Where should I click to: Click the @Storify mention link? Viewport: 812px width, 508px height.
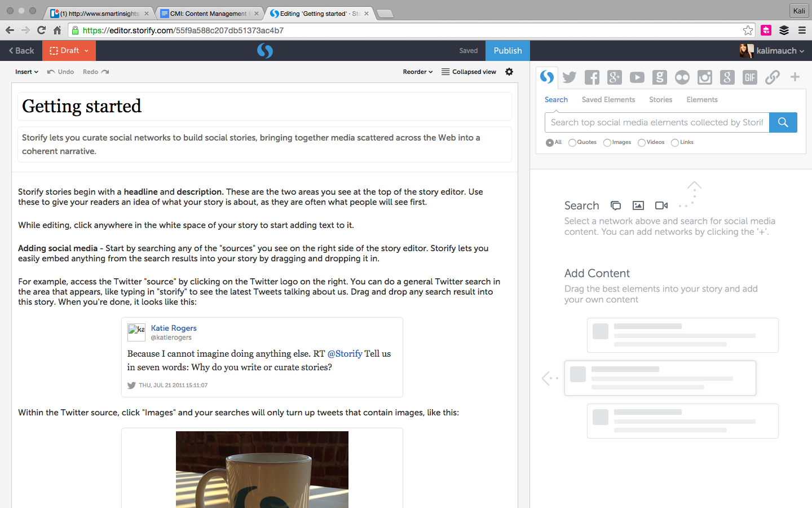345,353
